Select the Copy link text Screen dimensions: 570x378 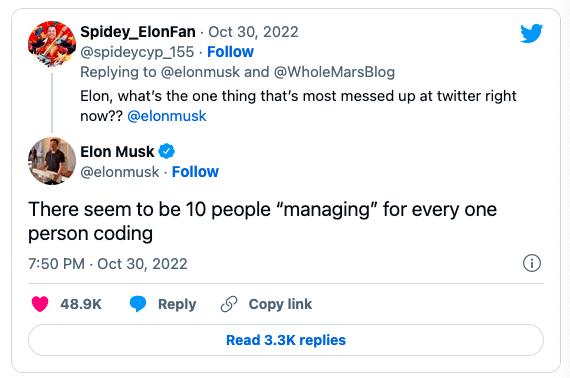coord(280,304)
